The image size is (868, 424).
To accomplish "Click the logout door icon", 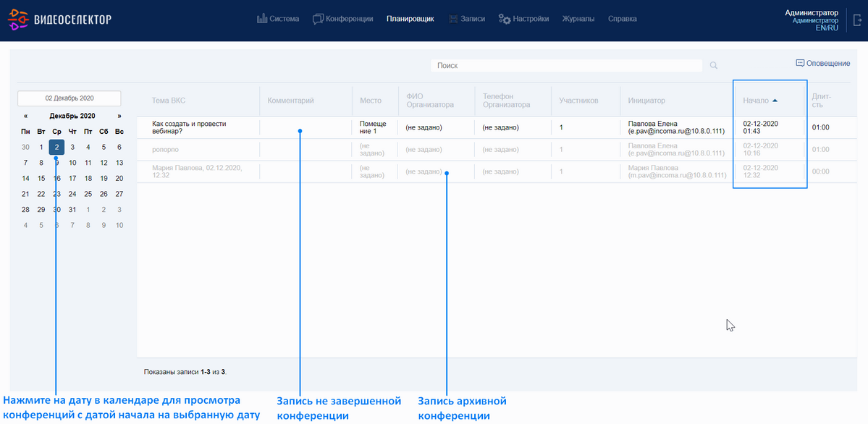I will (858, 20).
